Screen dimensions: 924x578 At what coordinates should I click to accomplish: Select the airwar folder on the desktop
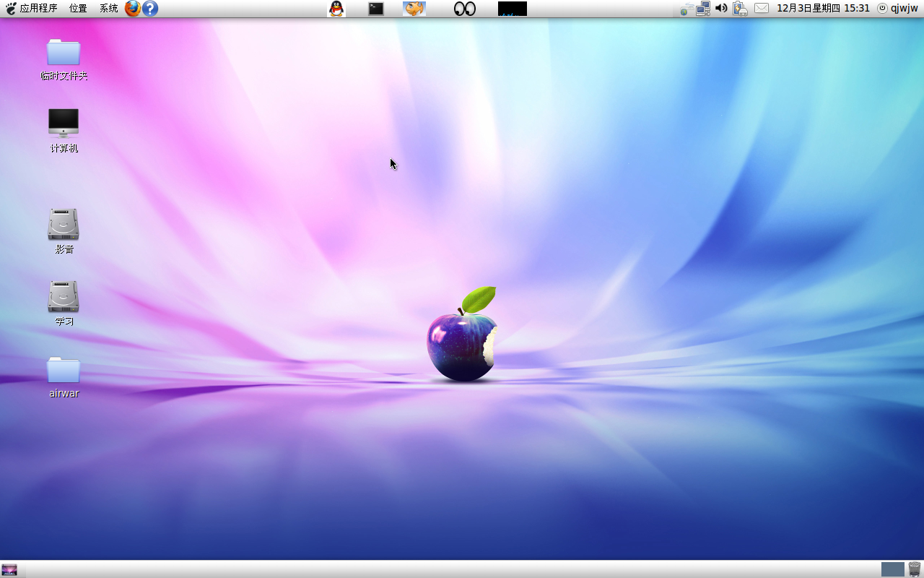(64, 376)
